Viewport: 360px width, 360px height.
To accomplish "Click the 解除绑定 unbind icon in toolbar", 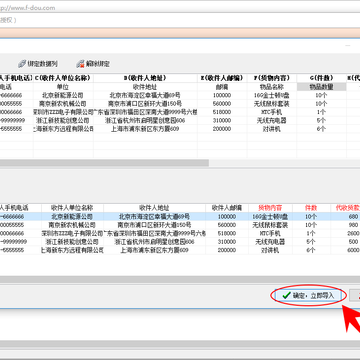I will [80, 63].
